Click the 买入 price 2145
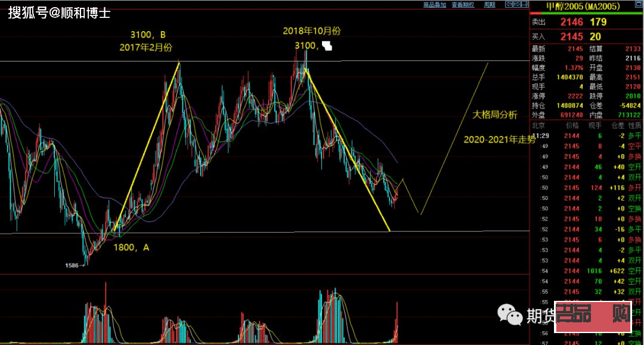 point(571,37)
